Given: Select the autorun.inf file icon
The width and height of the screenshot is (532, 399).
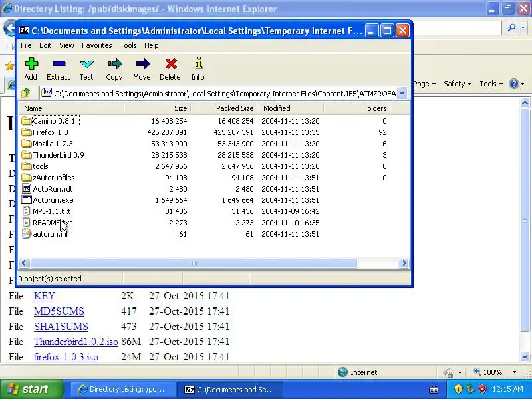Looking at the screenshot, I should click(27, 234).
